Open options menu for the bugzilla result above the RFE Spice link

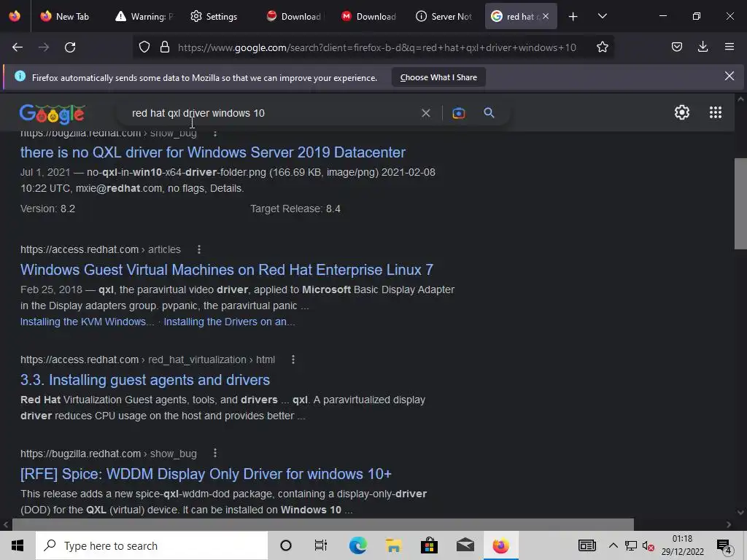pyautogui.click(x=215, y=454)
